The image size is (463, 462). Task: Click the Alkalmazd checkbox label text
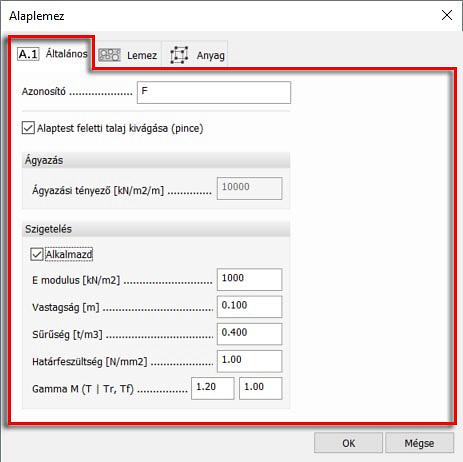click(69, 254)
